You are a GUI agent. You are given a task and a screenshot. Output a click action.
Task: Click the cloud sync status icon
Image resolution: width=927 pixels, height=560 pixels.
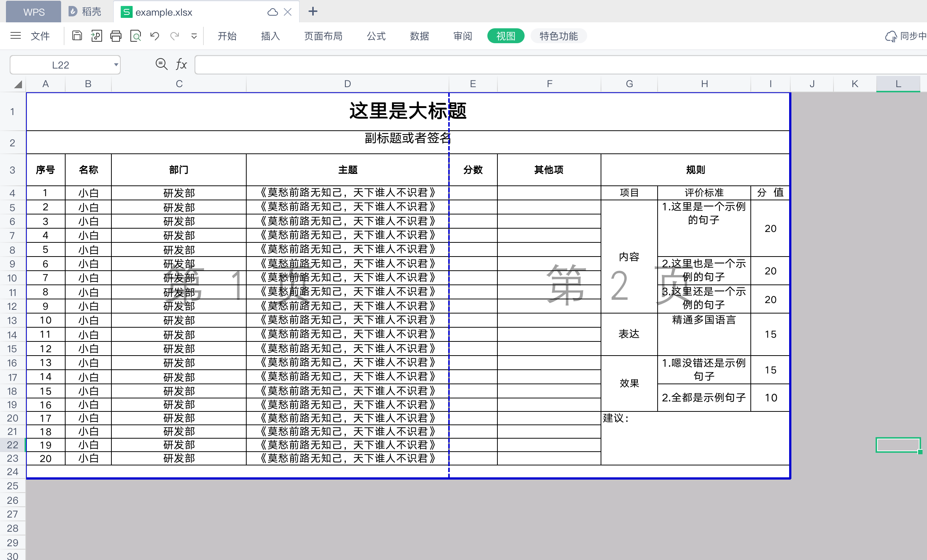(x=890, y=36)
